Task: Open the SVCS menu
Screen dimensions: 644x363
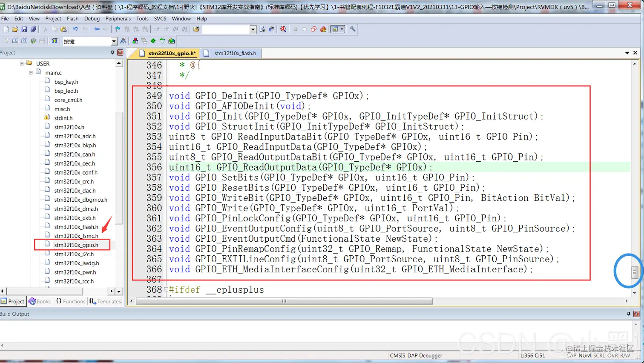Action: [x=160, y=19]
